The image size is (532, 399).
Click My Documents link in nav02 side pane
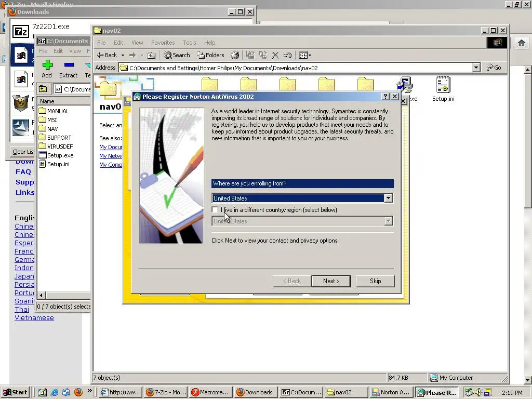click(x=111, y=147)
